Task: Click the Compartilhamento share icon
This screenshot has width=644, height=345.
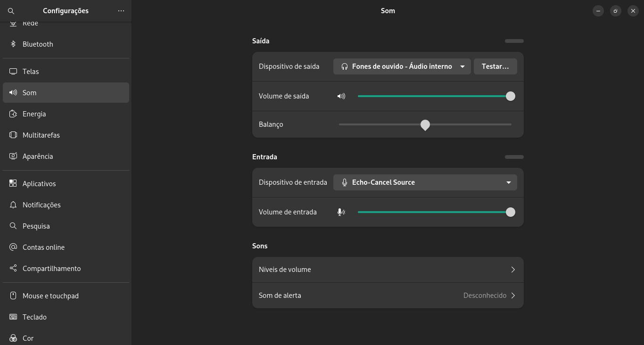Action: click(13, 269)
